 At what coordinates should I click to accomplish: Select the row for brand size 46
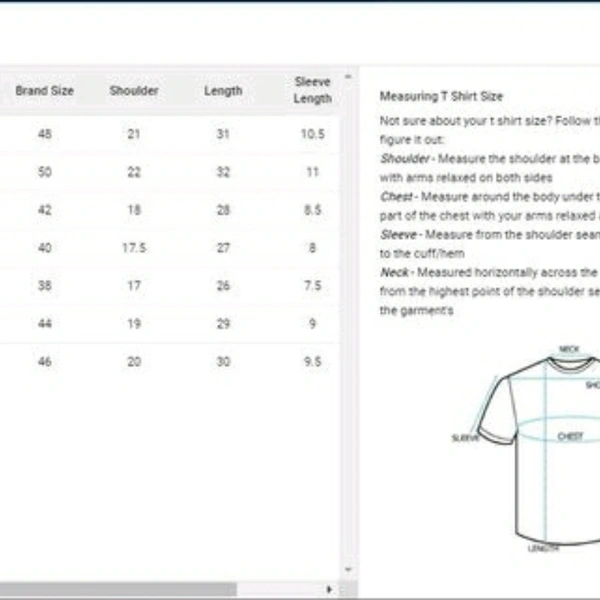tap(170, 362)
